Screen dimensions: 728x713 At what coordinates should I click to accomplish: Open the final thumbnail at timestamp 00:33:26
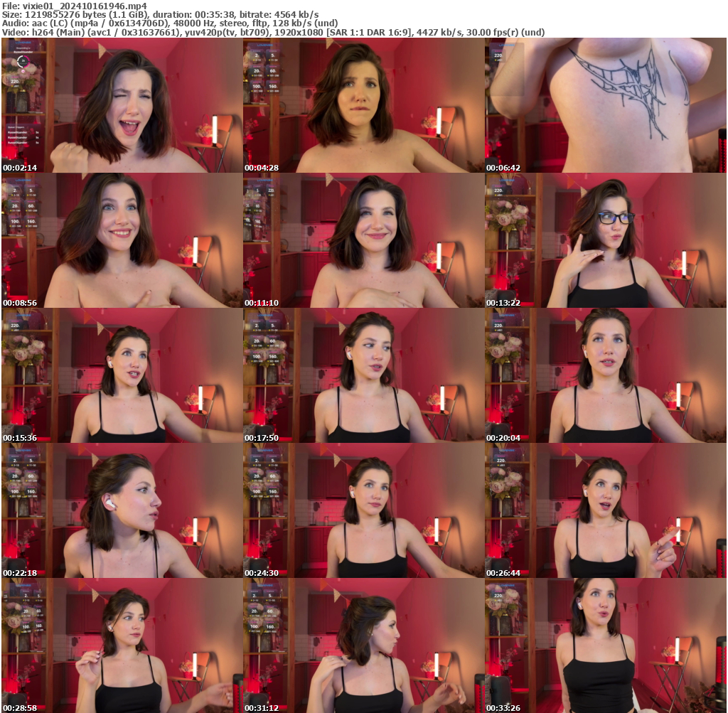pyautogui.click(x=604, y=645)
